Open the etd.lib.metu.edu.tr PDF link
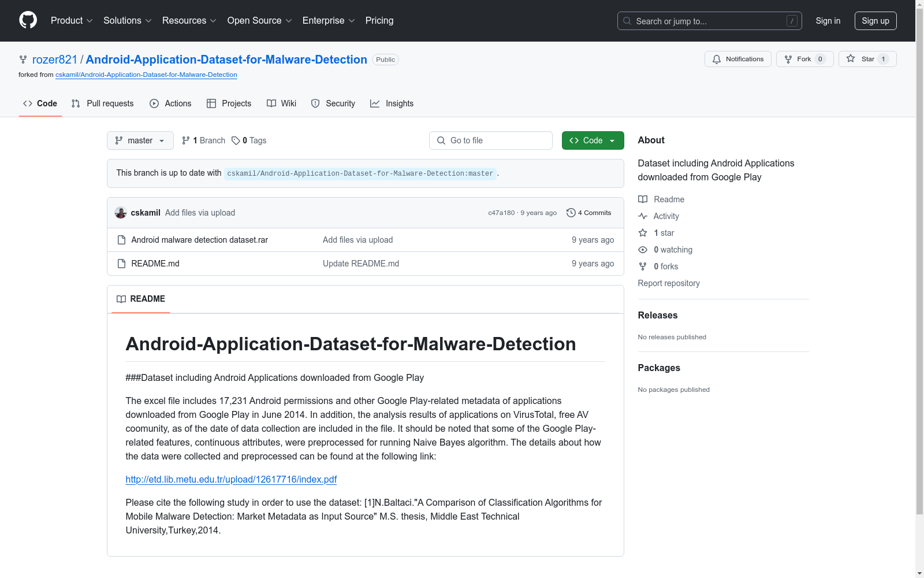 (x=231, y=479)
